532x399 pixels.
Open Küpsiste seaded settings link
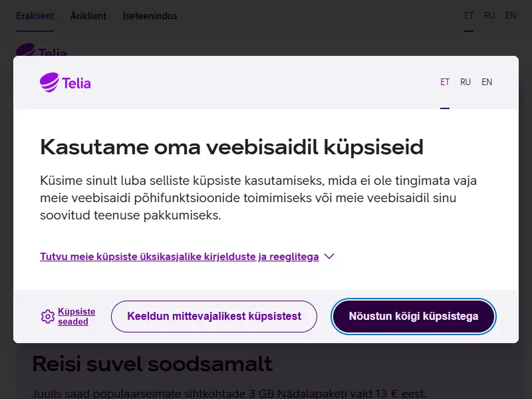[x=76, y=317]
